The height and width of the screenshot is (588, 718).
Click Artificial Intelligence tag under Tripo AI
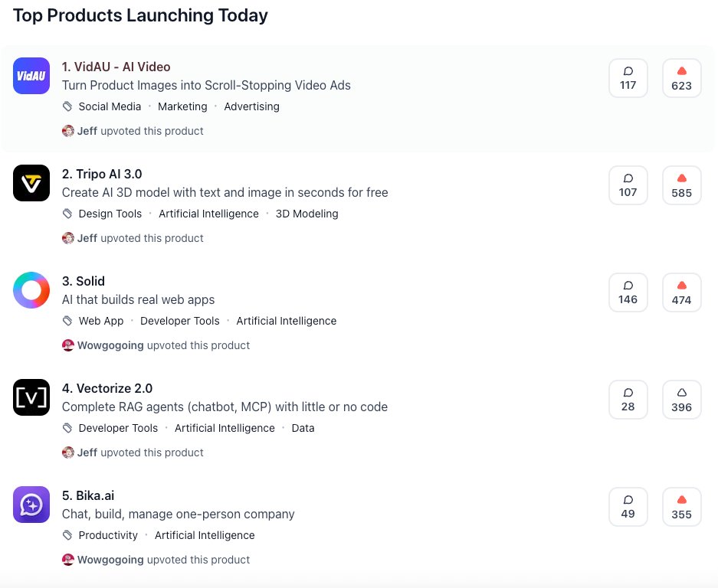pos(208,214)
